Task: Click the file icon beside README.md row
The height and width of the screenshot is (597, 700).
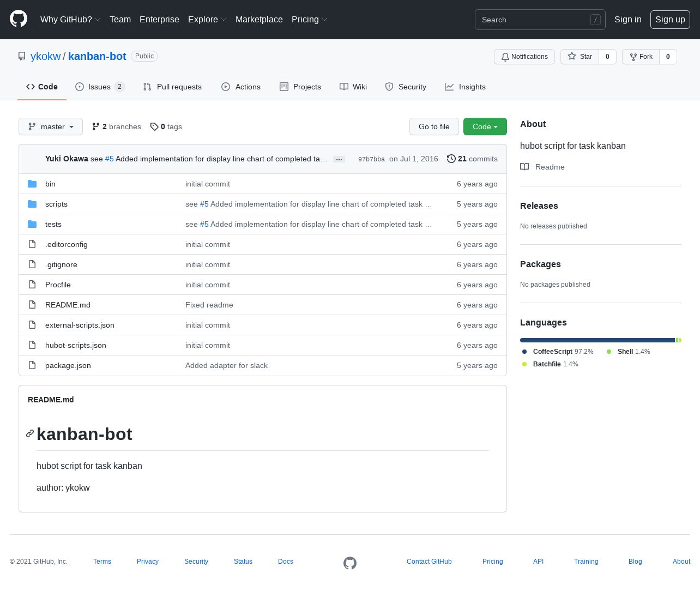Action: (32, 305)
